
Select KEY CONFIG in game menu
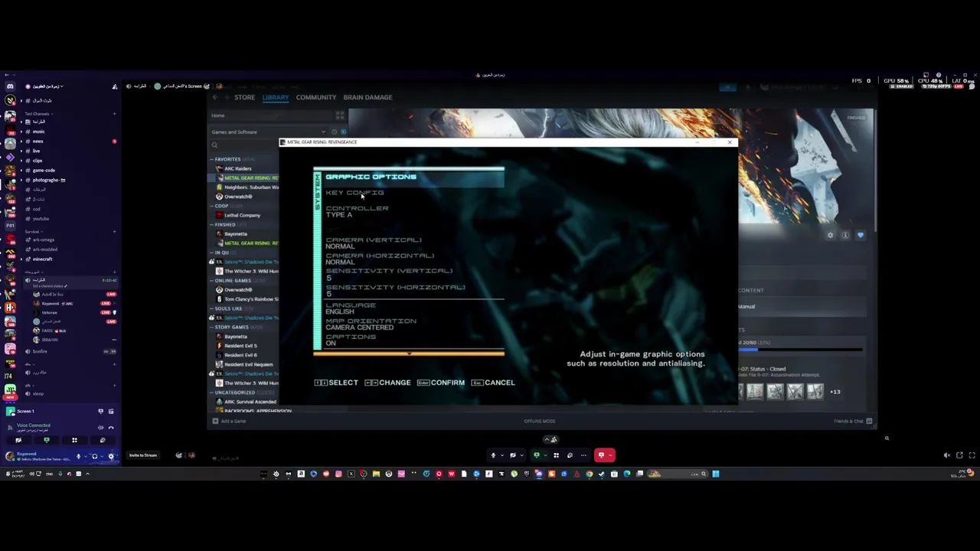[354, 192]
